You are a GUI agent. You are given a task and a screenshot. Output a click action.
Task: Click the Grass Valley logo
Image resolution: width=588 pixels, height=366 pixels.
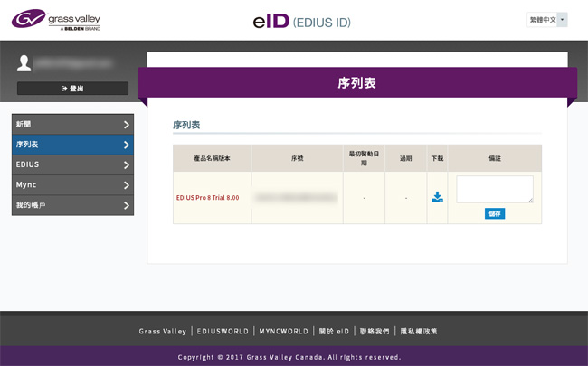pos(57,20)
